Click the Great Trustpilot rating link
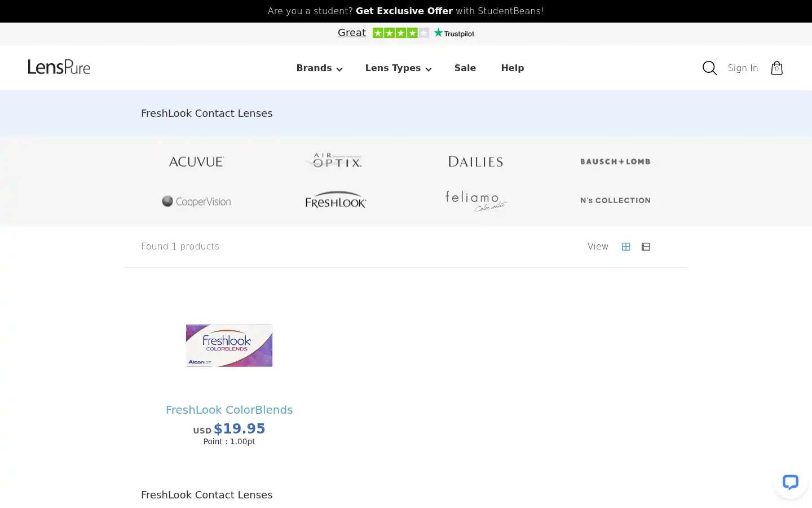 352,33
